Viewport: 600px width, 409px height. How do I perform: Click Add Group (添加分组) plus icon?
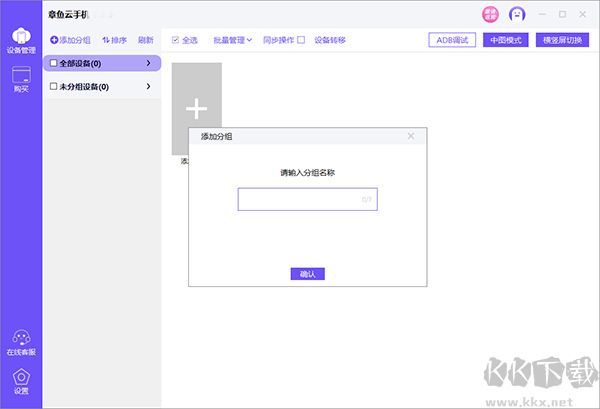(54, 40)
